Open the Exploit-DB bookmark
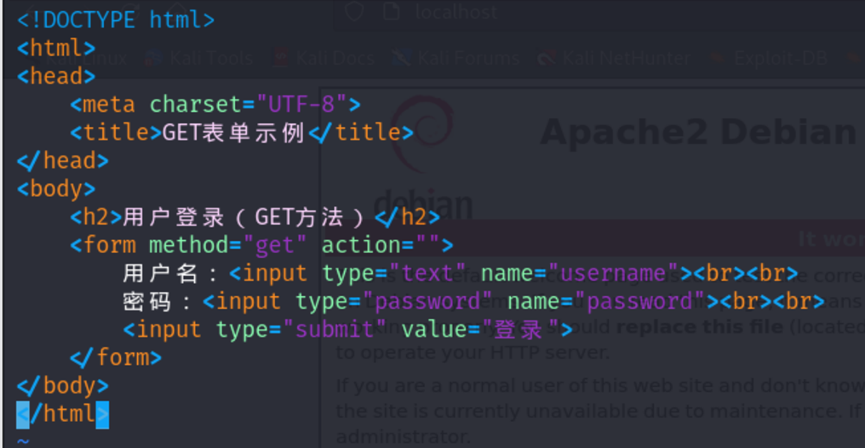The width and height of the screenshot is (865, 448). [x=780, y=58]
